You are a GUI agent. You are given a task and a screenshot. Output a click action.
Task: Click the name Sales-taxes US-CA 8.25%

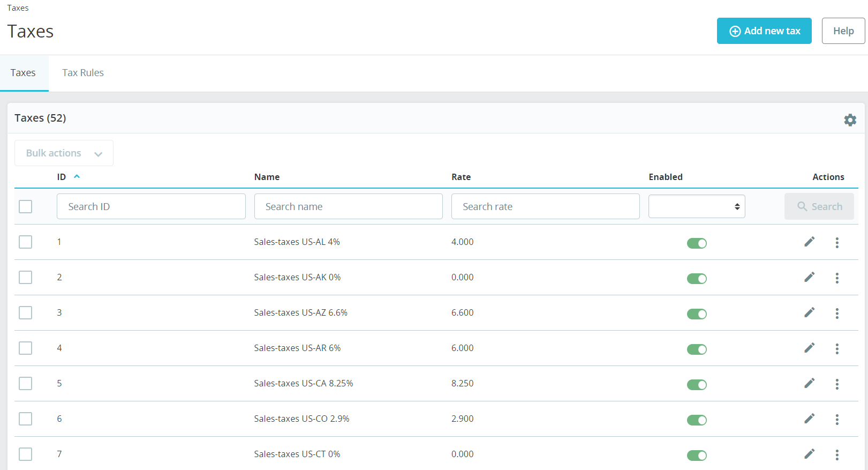click(x=304, y=383)
